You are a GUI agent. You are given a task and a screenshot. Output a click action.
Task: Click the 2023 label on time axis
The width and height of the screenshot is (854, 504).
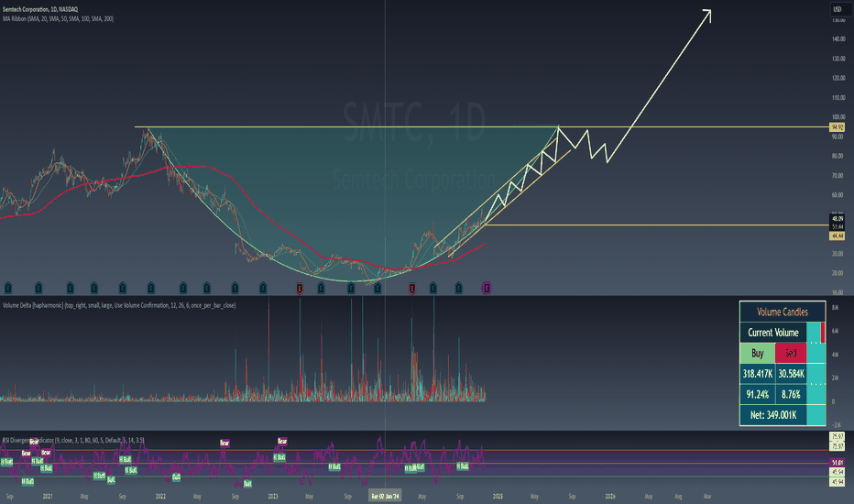coord(273,497)
